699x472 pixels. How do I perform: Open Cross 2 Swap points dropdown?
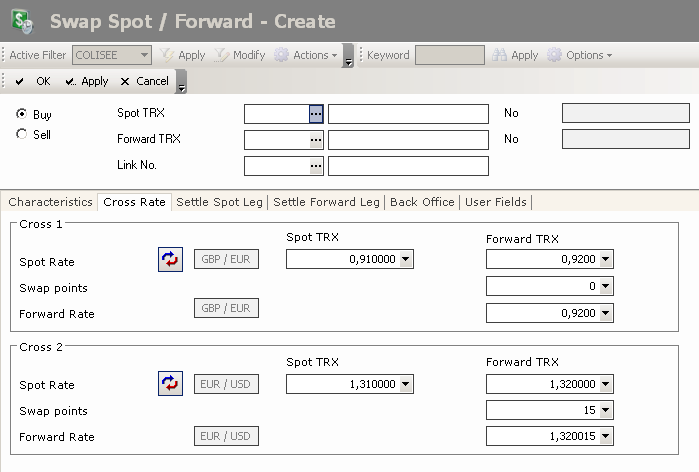604,410
